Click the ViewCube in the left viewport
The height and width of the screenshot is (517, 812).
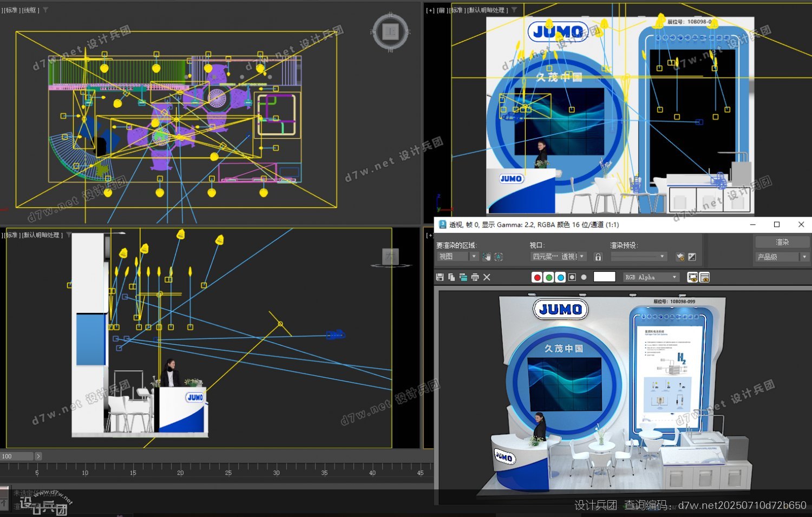coord(390,257)
